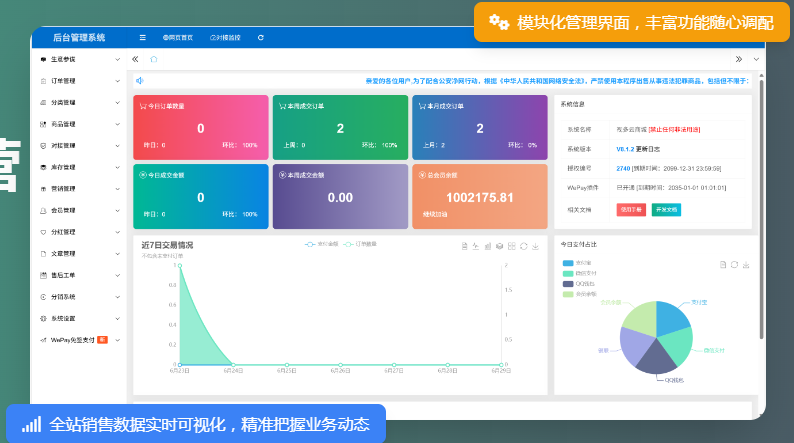Expand the 系统设置 sidebar menu
794x443 pixels.
pos(76,318)
